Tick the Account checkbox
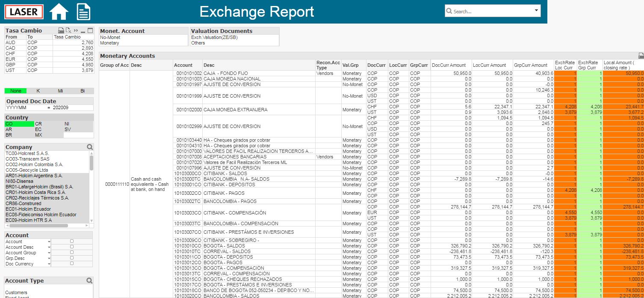Viewport: 644px width, 298px height. click(x=72, y=241)
